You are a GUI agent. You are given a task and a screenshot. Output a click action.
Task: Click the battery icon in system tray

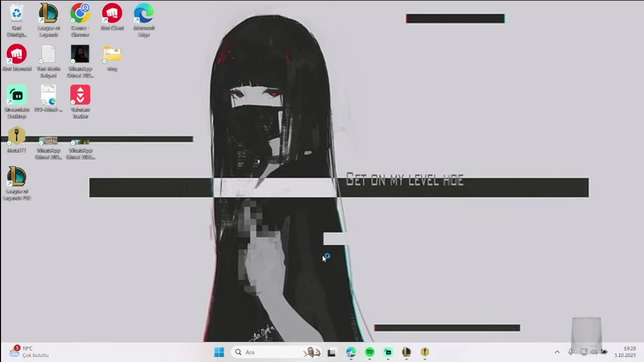point(604,352)
